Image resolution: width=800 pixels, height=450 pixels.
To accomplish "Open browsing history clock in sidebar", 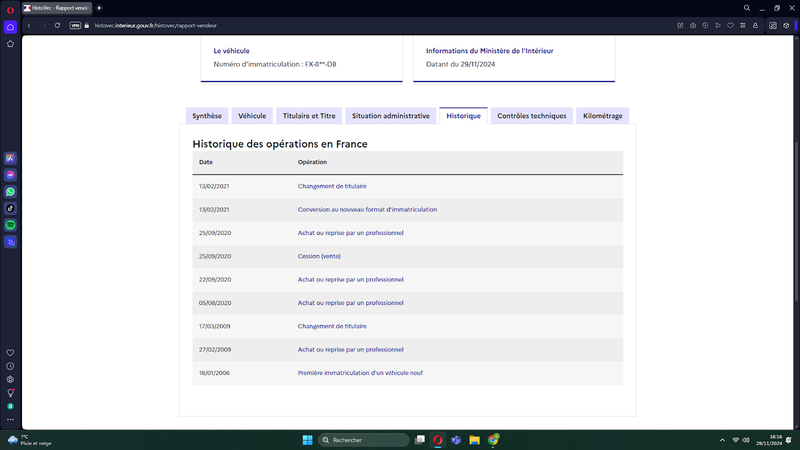I will [x=10, y=366].
